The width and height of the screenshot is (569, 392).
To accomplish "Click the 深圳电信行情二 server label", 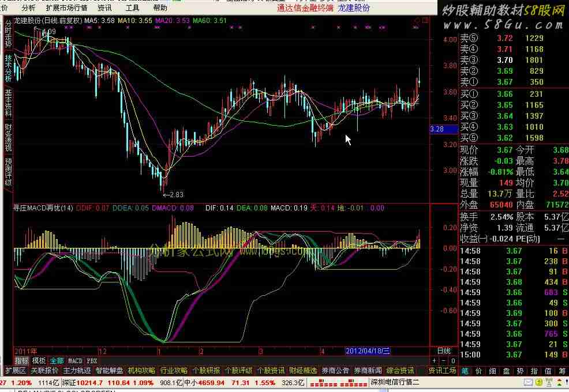I will point(395,382).
